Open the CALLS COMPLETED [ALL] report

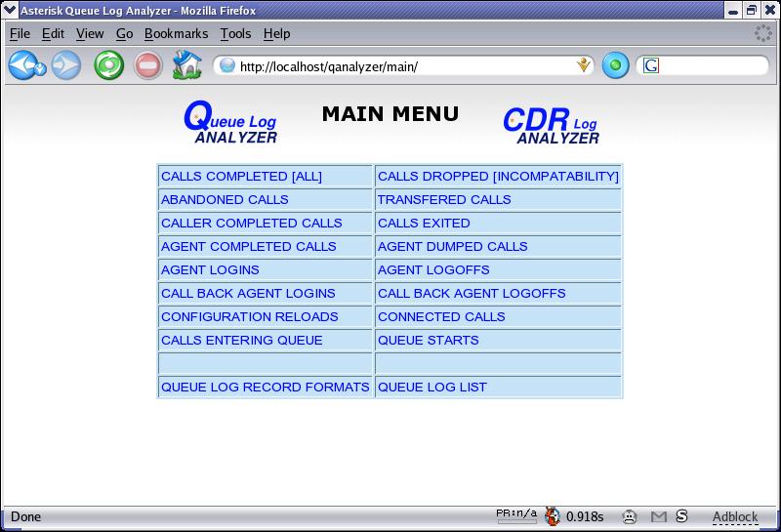click(241, 177)
